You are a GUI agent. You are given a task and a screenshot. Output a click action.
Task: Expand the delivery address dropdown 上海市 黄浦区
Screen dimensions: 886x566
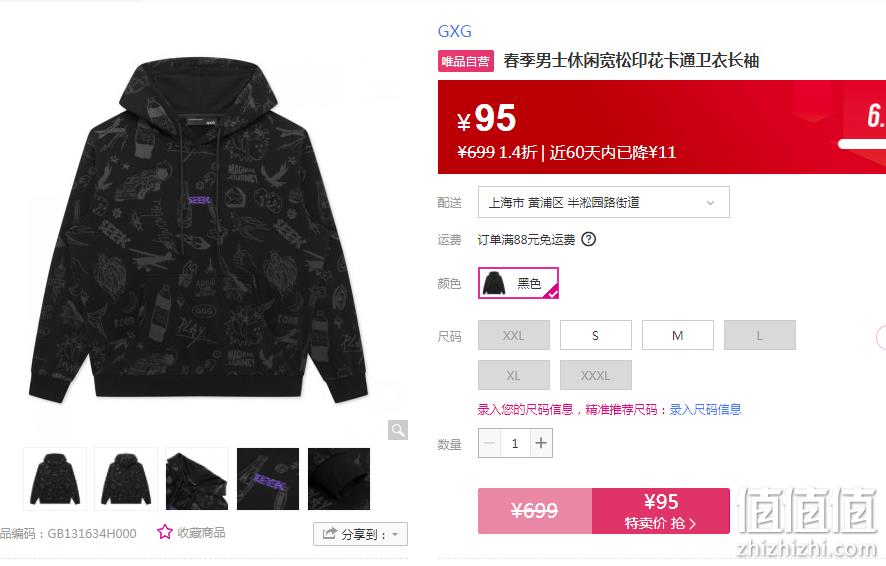pyautogui.click(x=603, y=202)
